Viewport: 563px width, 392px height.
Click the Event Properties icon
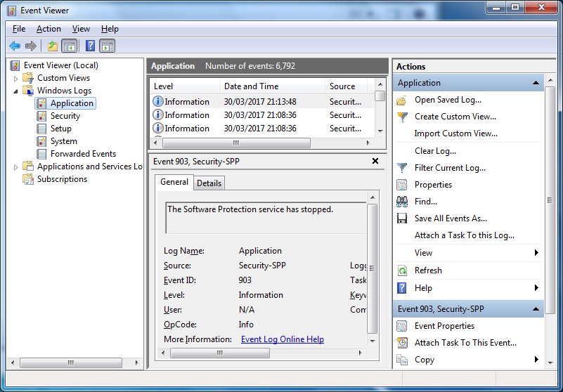click(x=402, y=326)
